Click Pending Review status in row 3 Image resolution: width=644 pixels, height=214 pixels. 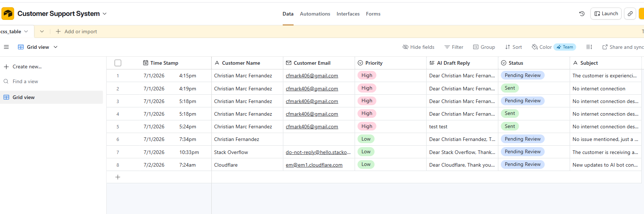(522, 100)
